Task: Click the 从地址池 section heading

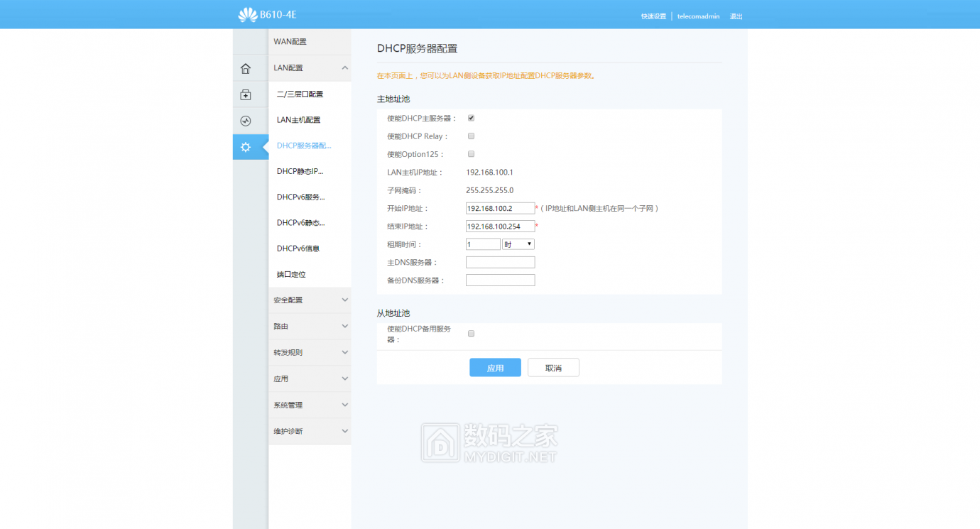Action: click(x=393, y=313)
